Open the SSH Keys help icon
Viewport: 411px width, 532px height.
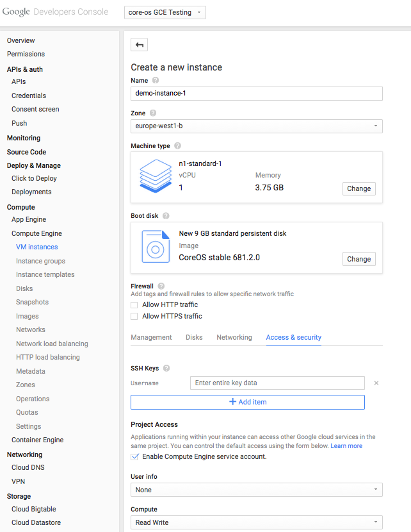pos(166,368)
